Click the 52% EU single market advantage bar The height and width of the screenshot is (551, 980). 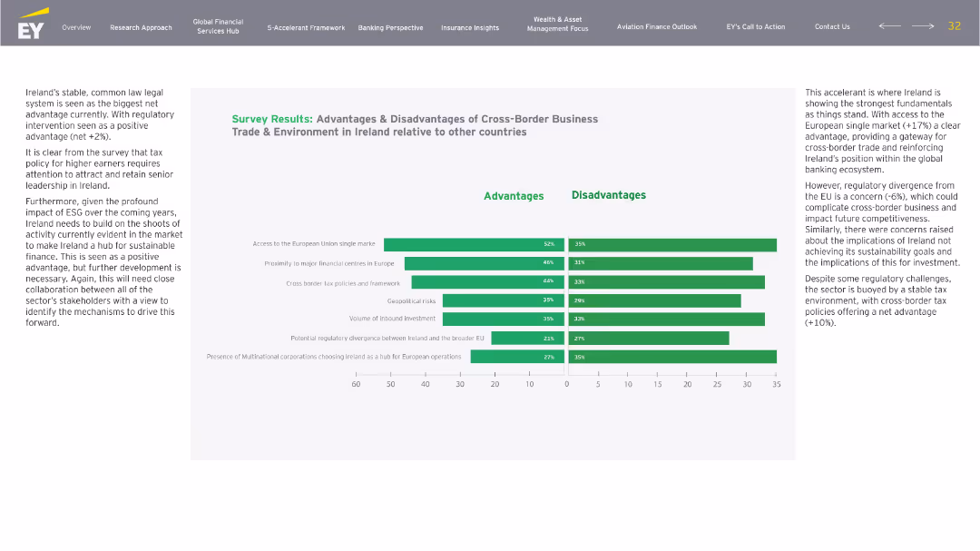click(x=474, y=244)
